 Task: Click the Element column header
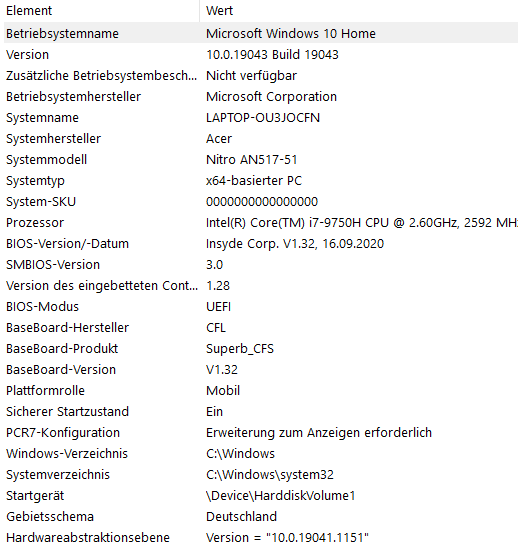[x=101, y=11]
